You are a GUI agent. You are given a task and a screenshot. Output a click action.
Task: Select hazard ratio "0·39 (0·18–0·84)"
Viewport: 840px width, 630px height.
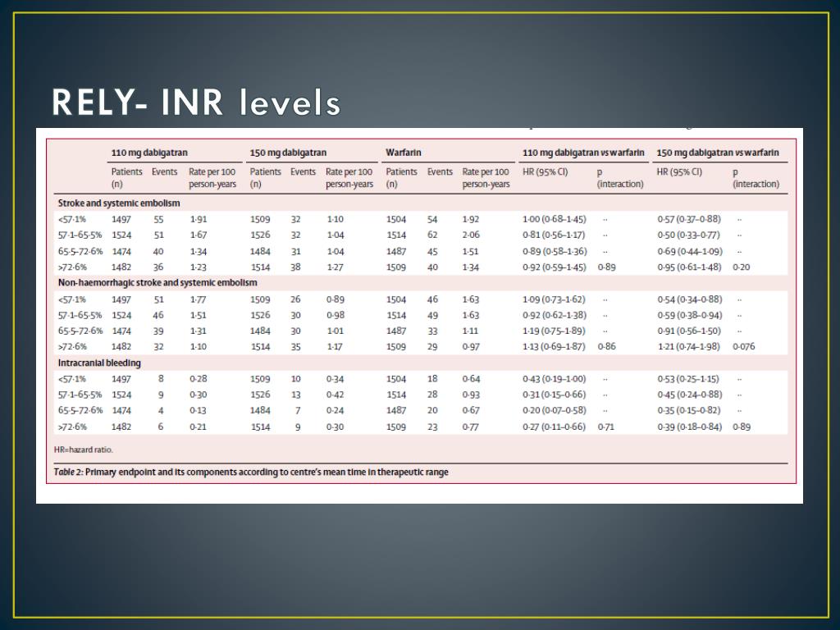[690, 427]
